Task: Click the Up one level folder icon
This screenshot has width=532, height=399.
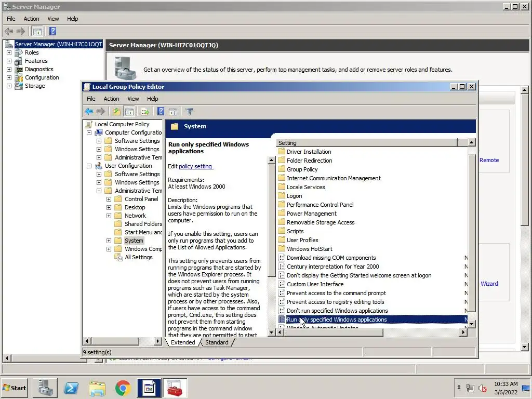Action: pyautogui.click(x=116, y=111)
